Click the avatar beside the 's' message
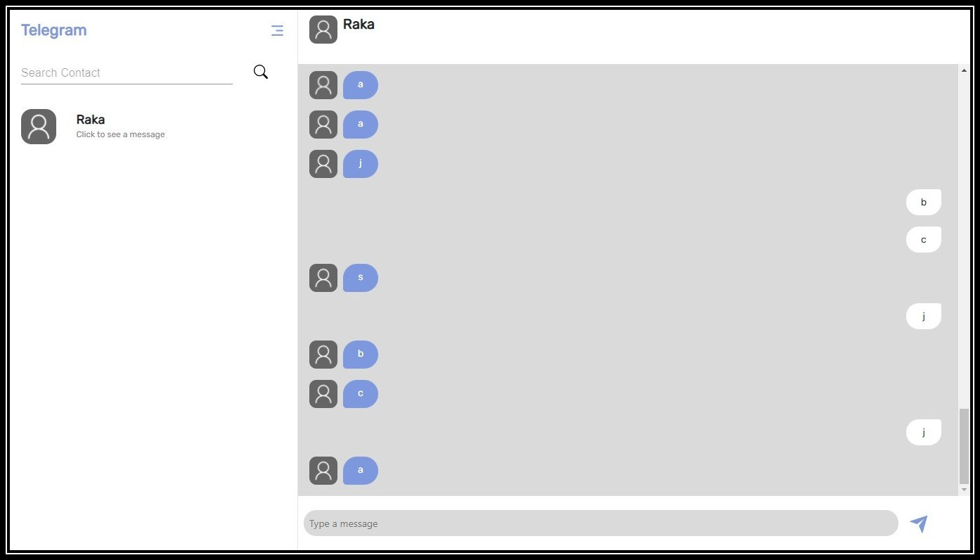The width and height of the screenshot is (980, 560). pos(323,278)
